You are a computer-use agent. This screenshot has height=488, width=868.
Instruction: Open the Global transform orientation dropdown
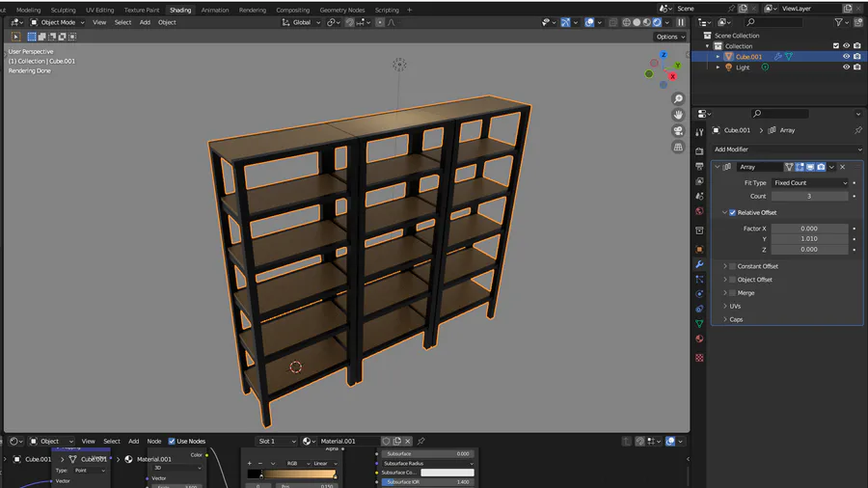click(x=302, y=23)
